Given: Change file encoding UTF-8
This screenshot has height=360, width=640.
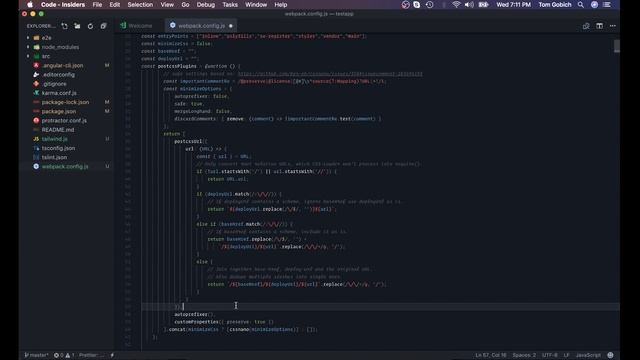Looking at the screenshot, I should pyautogui.click(x=550, y=355).
